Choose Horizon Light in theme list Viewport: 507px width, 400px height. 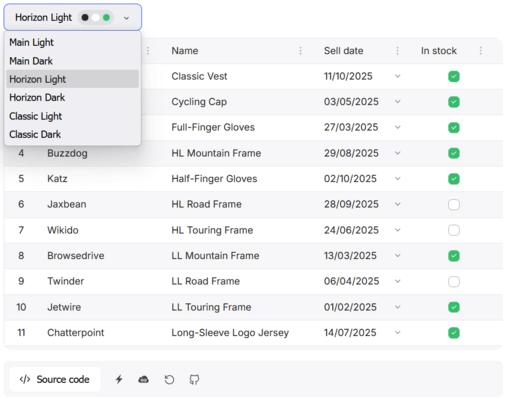pyautogui.click(x=72, y=79)
